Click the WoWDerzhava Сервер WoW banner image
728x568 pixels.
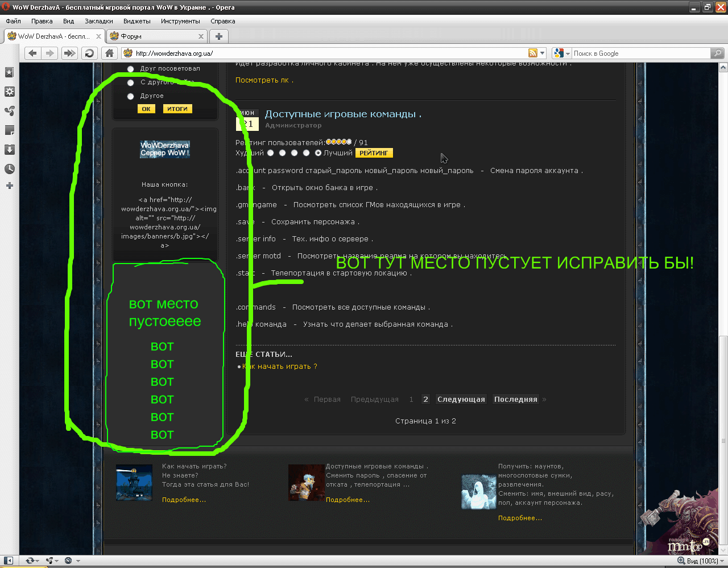click(165, 149)
